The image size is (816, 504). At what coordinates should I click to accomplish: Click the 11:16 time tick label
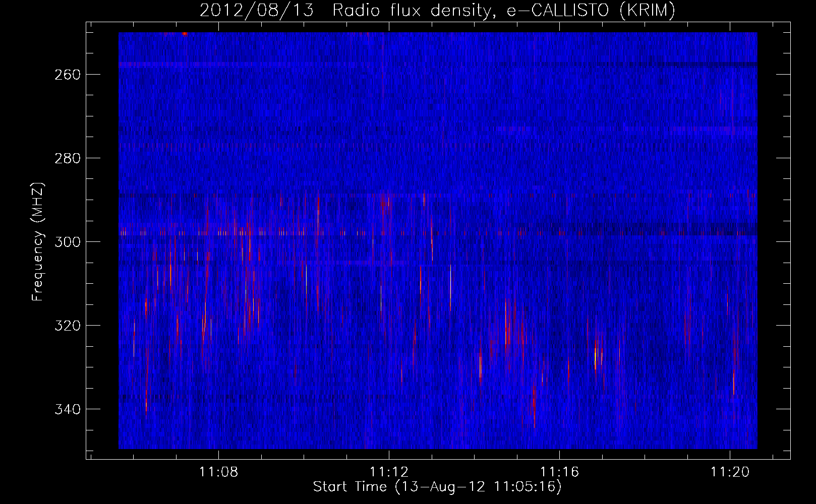(560, 472)
